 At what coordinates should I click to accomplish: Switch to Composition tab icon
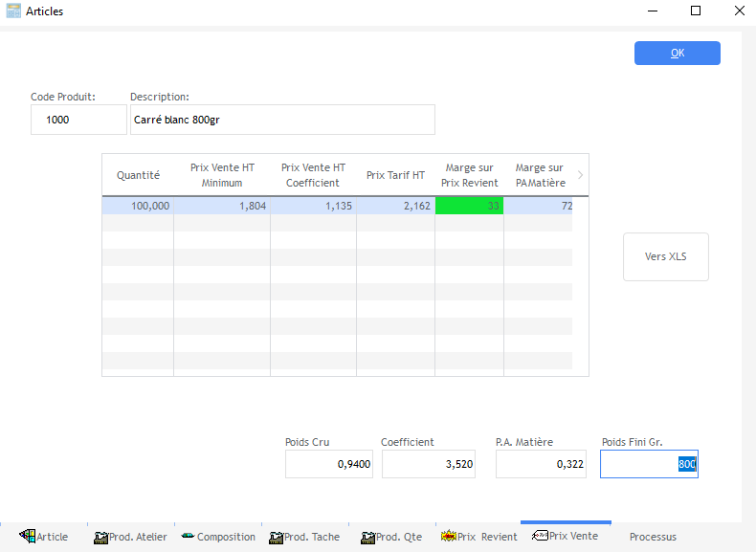(x=187, y=537)
